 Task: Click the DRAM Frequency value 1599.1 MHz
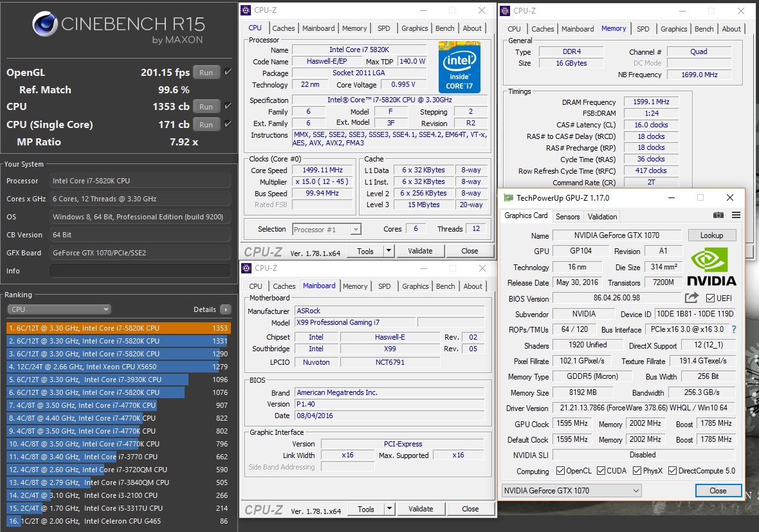coord(651,102)
